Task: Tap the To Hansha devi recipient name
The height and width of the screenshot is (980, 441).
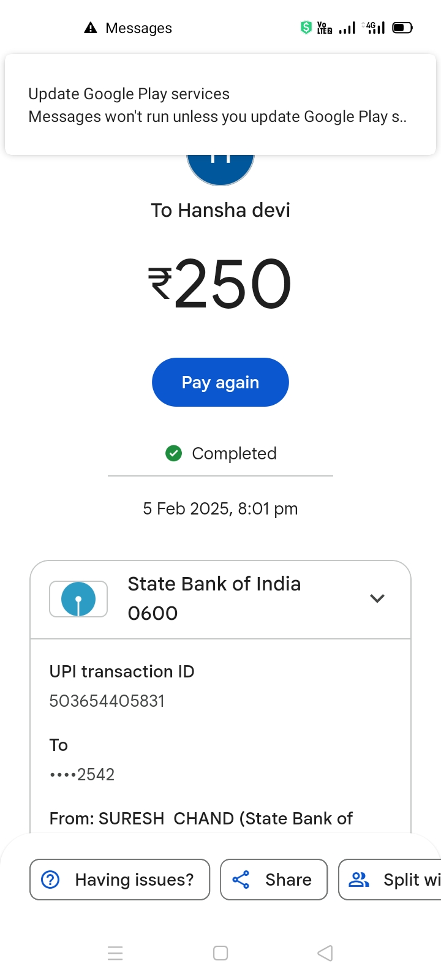Action: tap(221, 210)
